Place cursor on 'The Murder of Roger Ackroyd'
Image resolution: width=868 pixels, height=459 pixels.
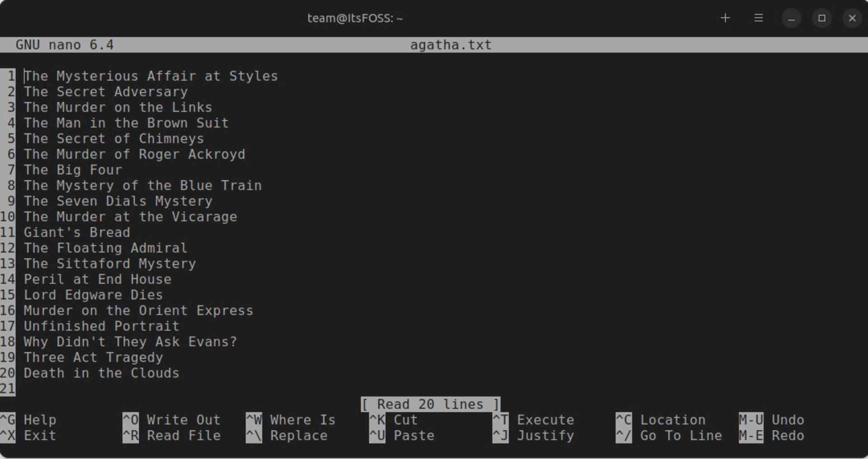pos(134,154)
